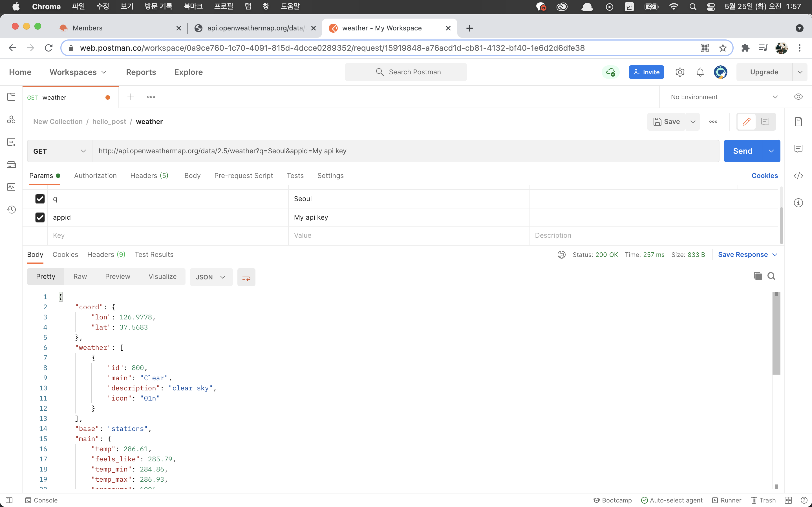Click the Send button
812x507 pixels.
(x=743, y=151)
